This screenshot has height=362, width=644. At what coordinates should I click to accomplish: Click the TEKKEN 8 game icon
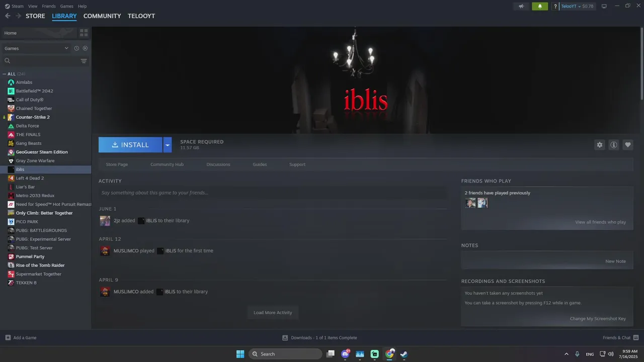point(11,283)
